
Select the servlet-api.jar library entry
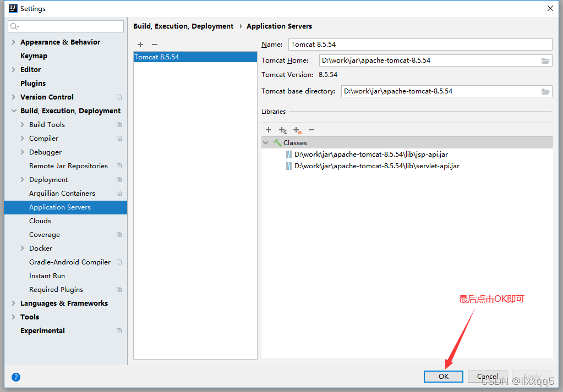pos(376,166)
